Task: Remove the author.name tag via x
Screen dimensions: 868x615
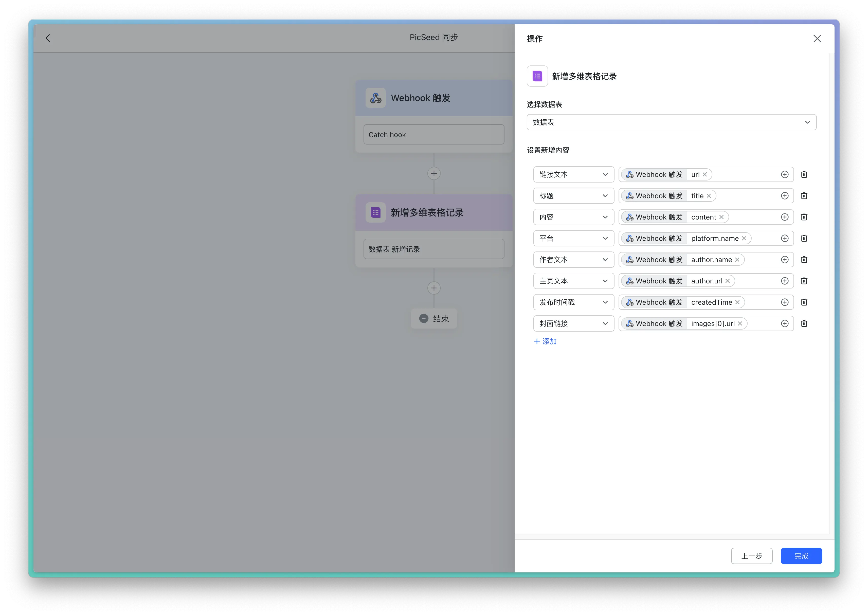Action: coord(737,260)
